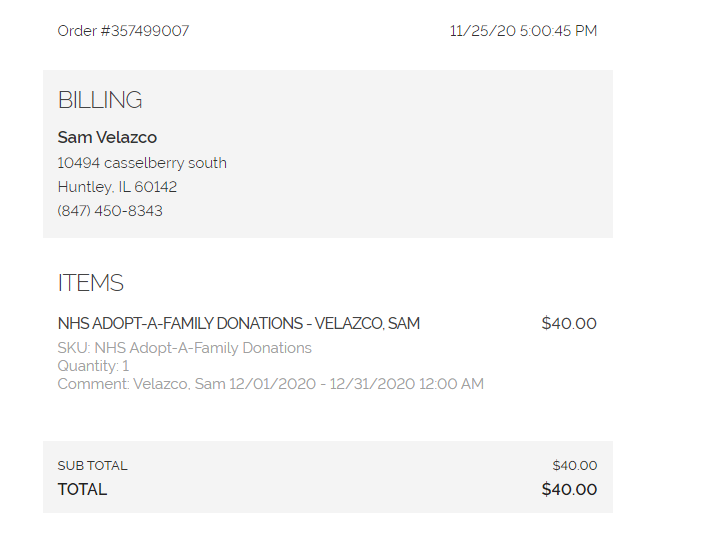Click the phone number (847) 450-8343
Viewport: 714px width, 537px height.
coord(110,211)
